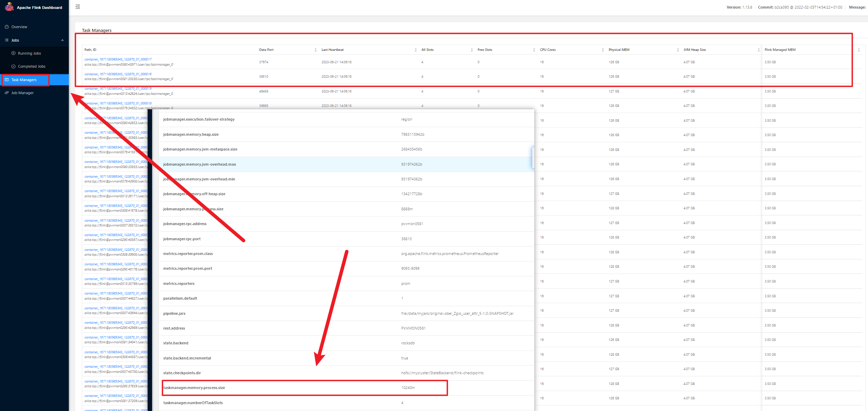Select metrics.reporter.prom.class key
Screen dimensions: 868x411
188,254
